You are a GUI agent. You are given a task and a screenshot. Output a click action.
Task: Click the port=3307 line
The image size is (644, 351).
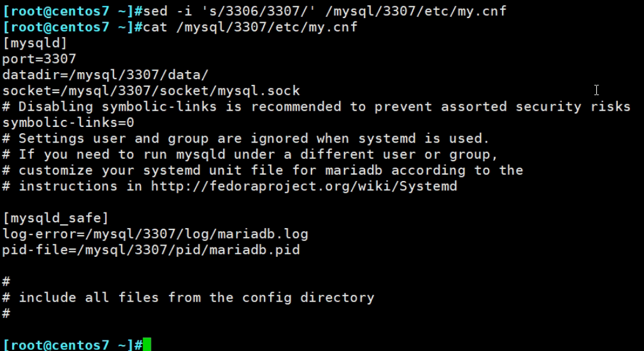[x=39, y=59]
